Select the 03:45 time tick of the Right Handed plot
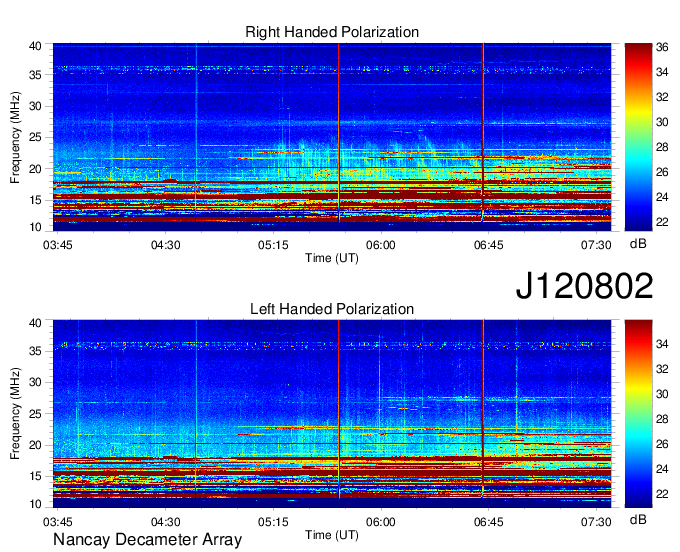This screenshot has width=680, height=552. [58, 245]
